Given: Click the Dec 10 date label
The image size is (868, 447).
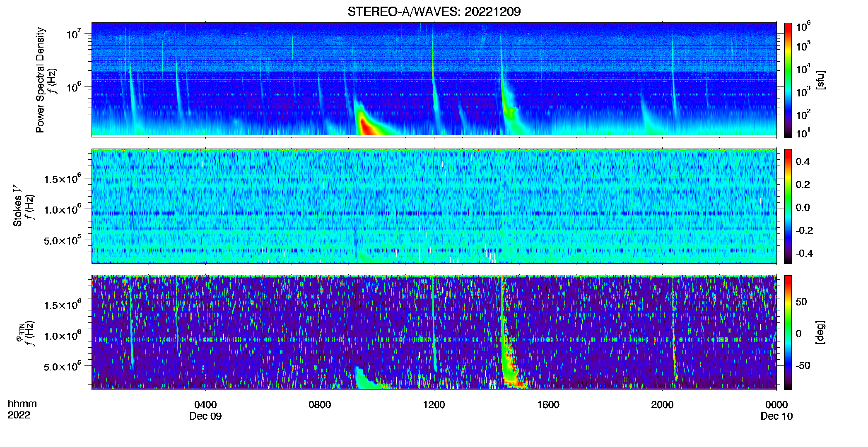Looking at the screenshot, I should tap(776, 416).
